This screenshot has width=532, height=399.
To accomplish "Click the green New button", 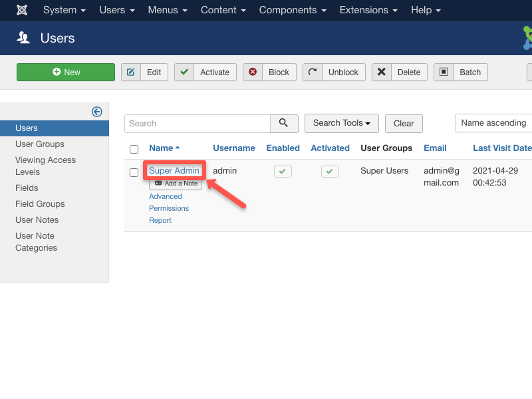I will tap(66, 72).
